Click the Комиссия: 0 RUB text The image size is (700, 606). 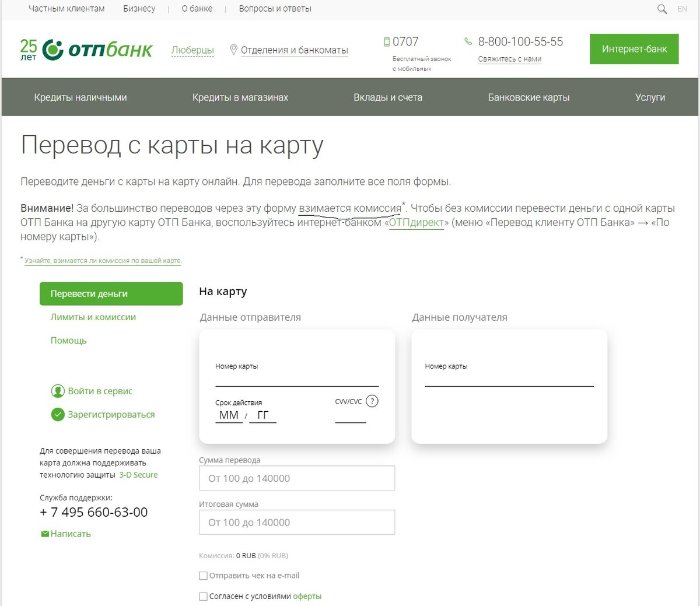tap(243, 556)
